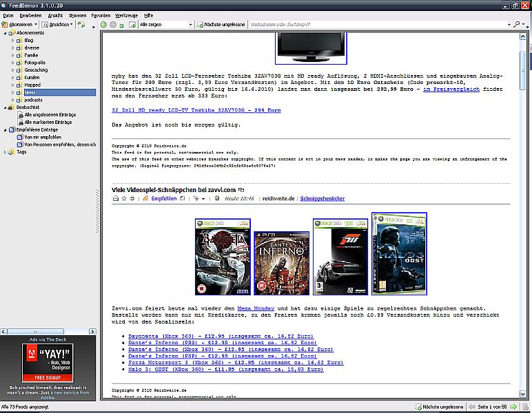
Task: Click the search magnifier icon
Action: (x=516, y=24)
